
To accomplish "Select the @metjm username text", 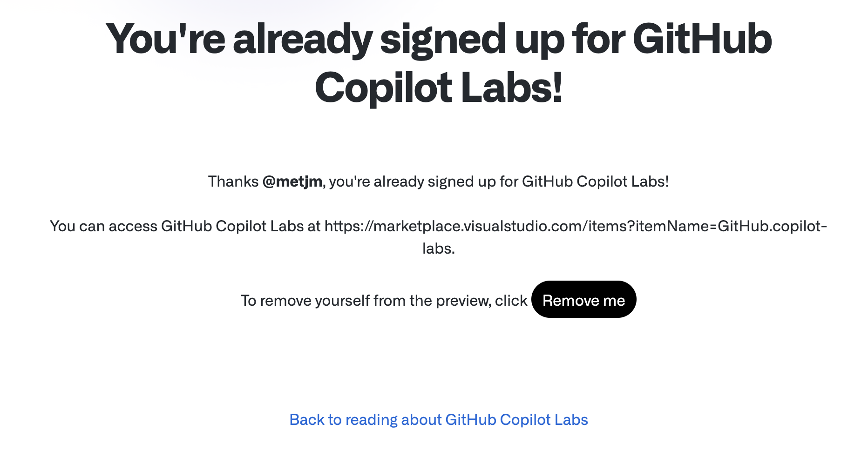I will point(292,181).
